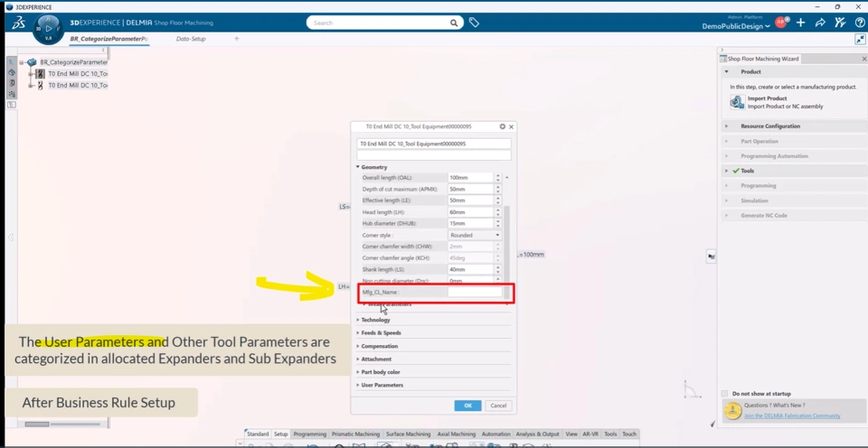Click the 3DS logo icon
Screen dimensions: 868x448
(18, 23)
